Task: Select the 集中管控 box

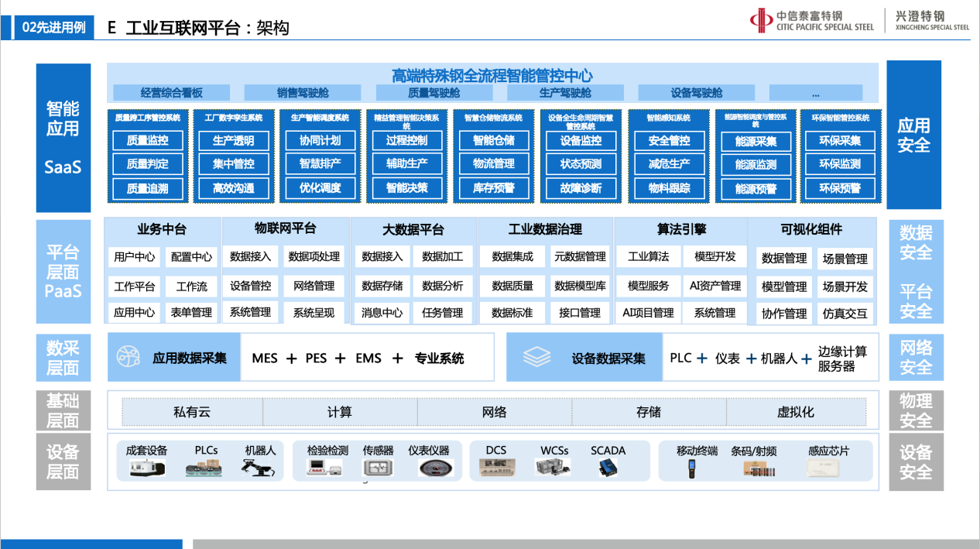Action: point(233,164)
